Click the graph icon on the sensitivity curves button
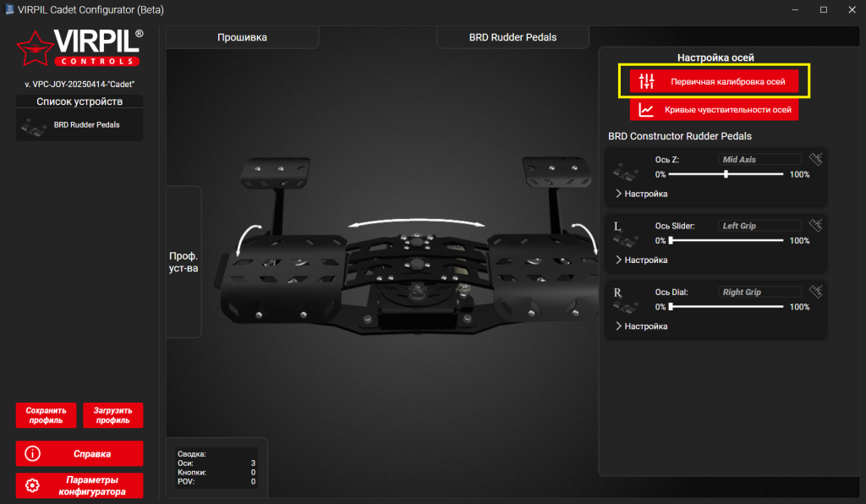Image resolution: width=866 pixels, height=504 pixels. coord(646,110)
